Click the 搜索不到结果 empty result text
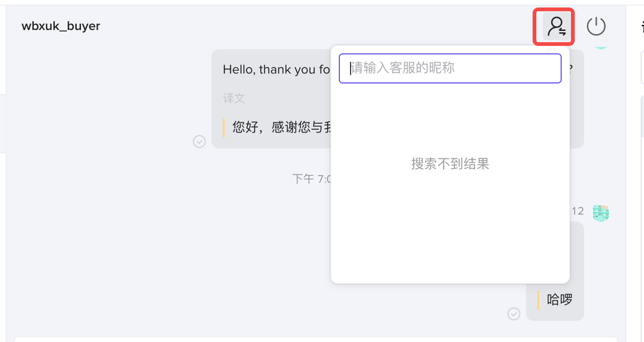This screenshot has height=342, width=644. (450, 164)
